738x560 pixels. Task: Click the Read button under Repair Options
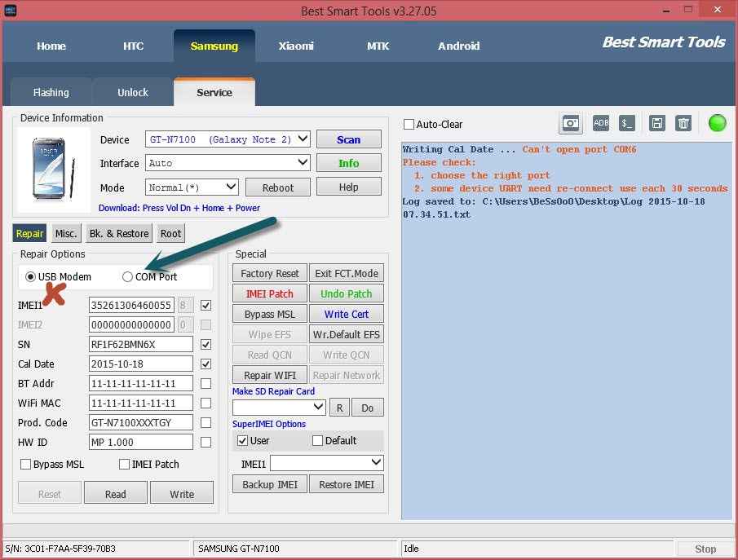(x=115, y=494)
